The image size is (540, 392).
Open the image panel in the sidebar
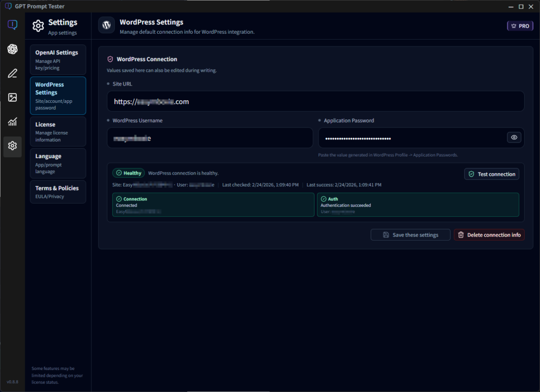[12, 97]
